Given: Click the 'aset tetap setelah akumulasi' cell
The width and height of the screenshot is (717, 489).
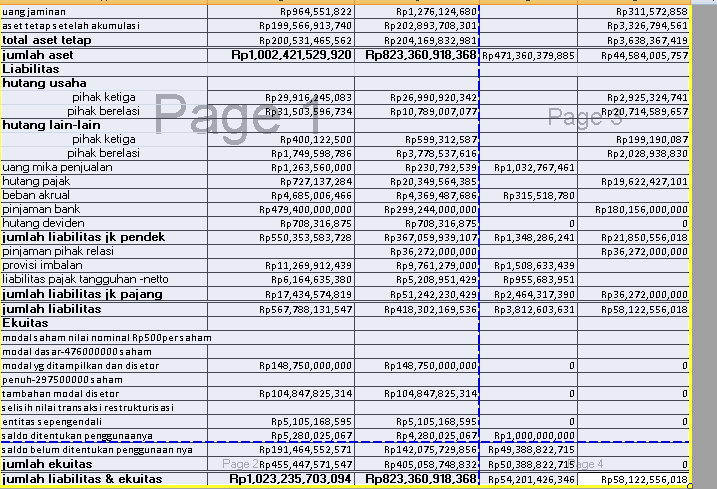Looking at the screenshot, I should click(104, 26).
